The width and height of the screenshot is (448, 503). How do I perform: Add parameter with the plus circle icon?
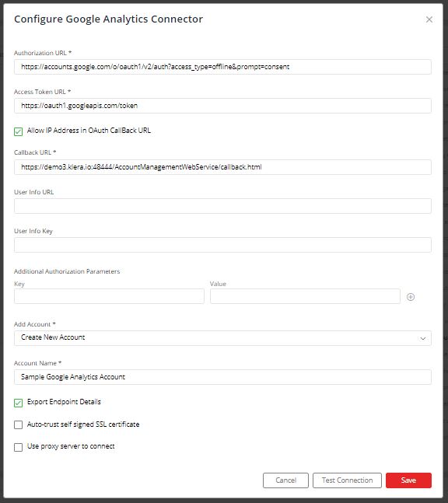[411, 297]
